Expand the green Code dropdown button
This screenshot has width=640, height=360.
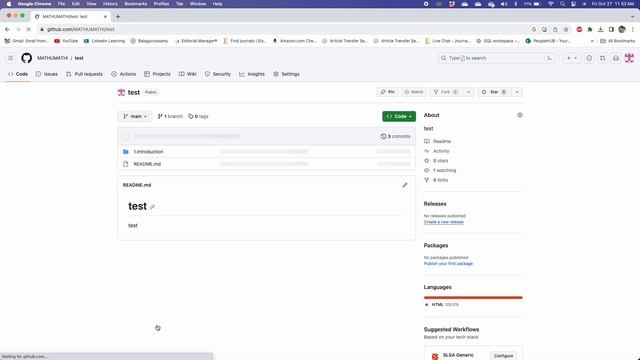(399, 116)
